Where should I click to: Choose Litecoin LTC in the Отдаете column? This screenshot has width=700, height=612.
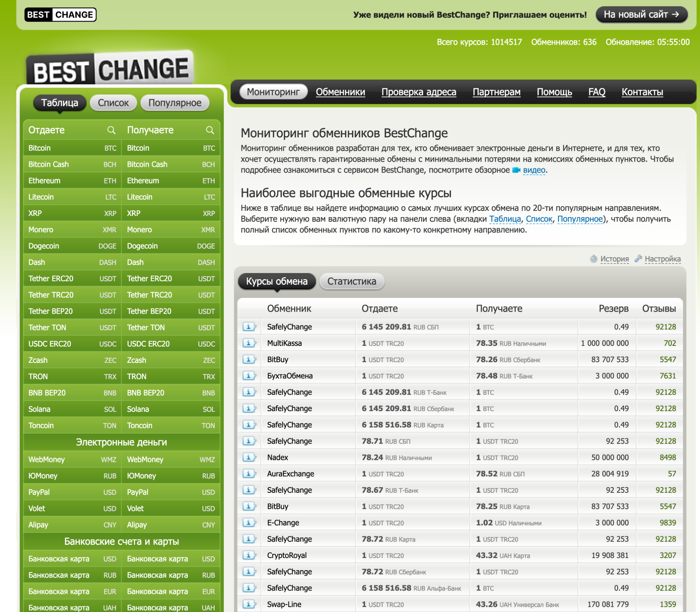point(72,197)
